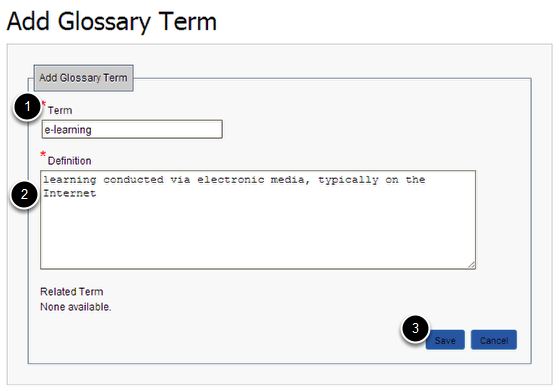The width and height of the screenshot is (560, 391).
Task: Click the word Internet in the definition
Action: (x=70, y=193)
